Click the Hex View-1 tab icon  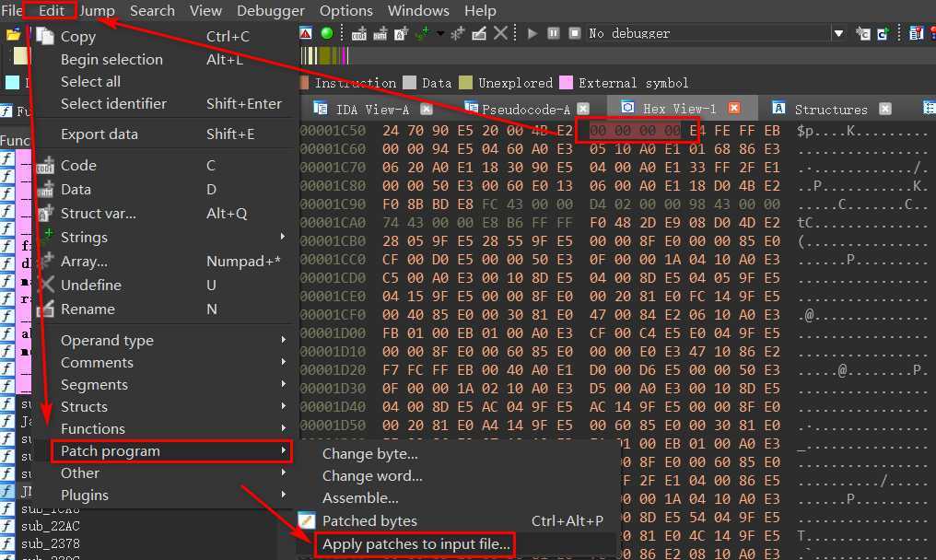tap(627, 108)
